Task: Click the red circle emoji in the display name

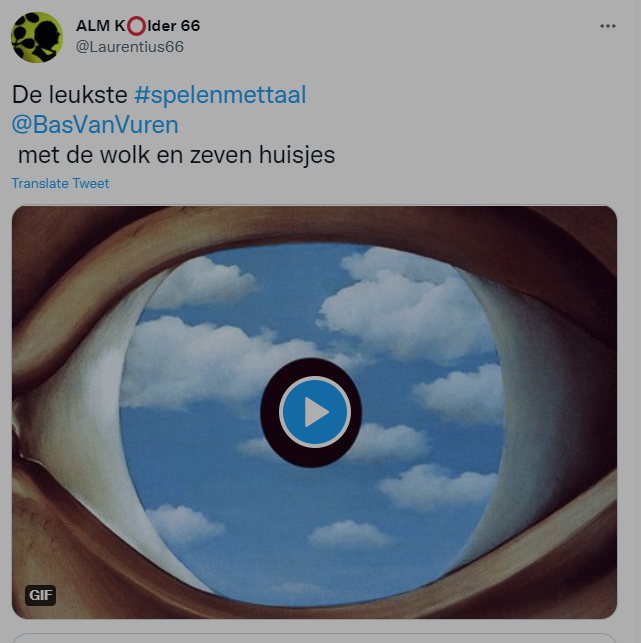Action: pyautogui.click(x=136, y=26)
